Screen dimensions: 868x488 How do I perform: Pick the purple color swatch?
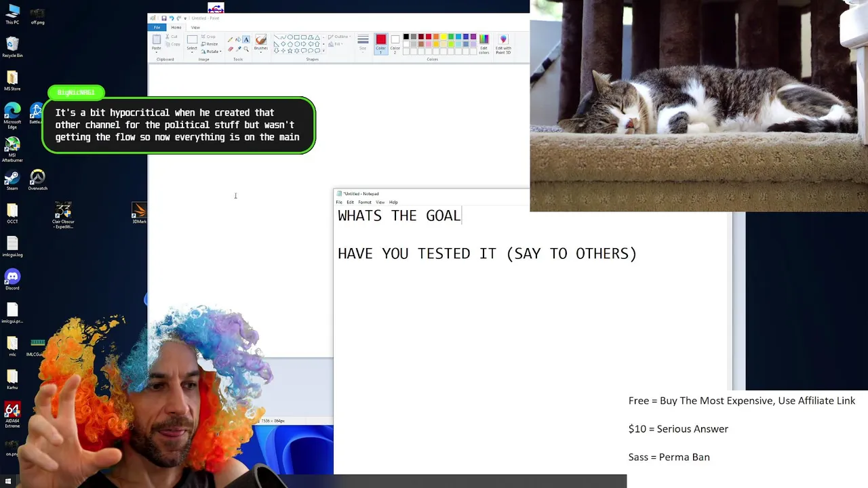473,37
